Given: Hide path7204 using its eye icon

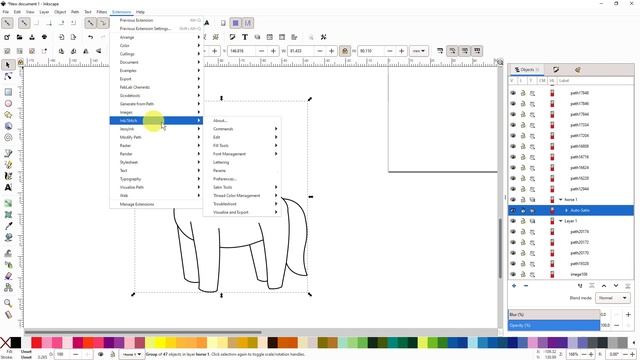Looking at the screenshot, I should [513, 136].
